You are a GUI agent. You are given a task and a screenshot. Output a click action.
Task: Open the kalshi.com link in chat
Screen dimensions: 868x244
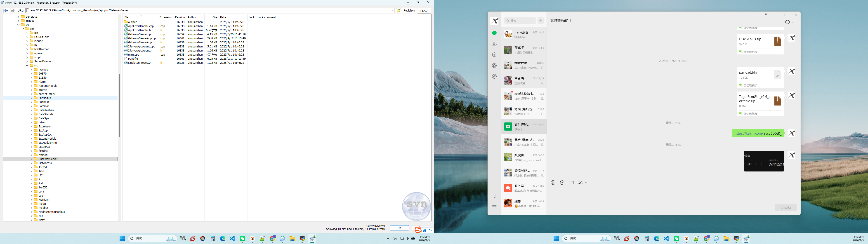point(748,134)
